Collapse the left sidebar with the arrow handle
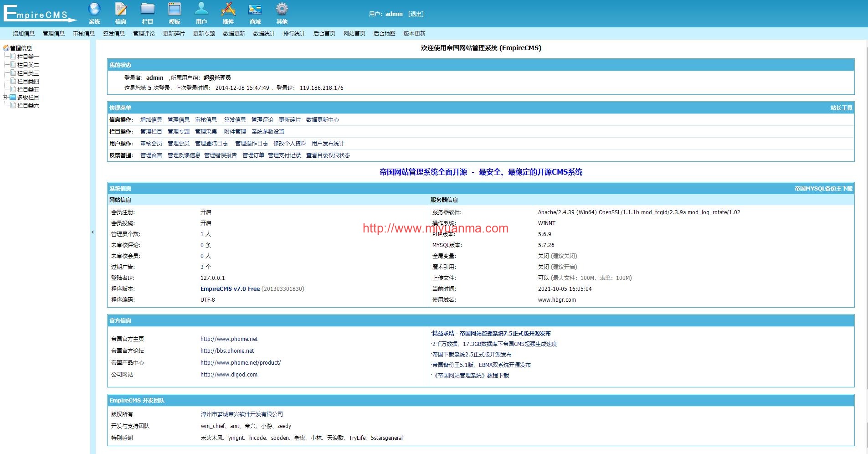868x454 pixels. pos(92,232)
